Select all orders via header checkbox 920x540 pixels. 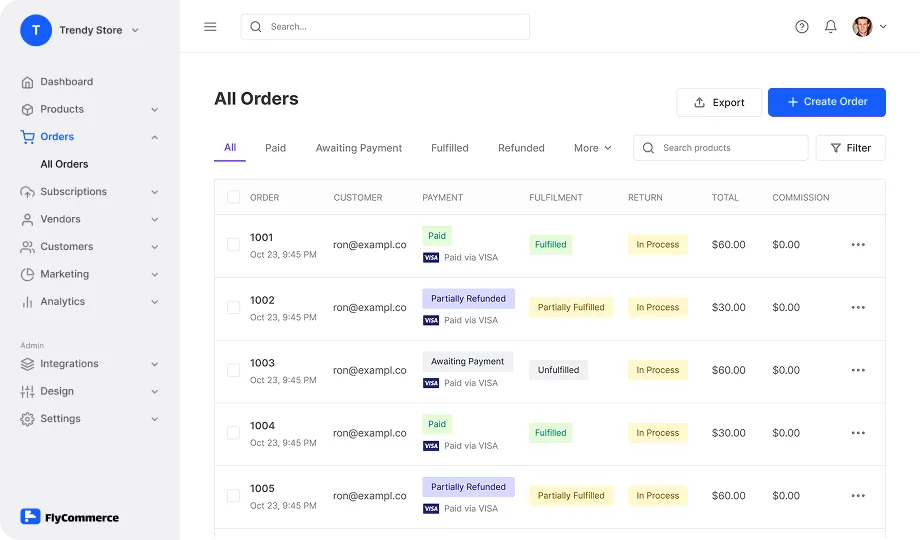[234, 197]
